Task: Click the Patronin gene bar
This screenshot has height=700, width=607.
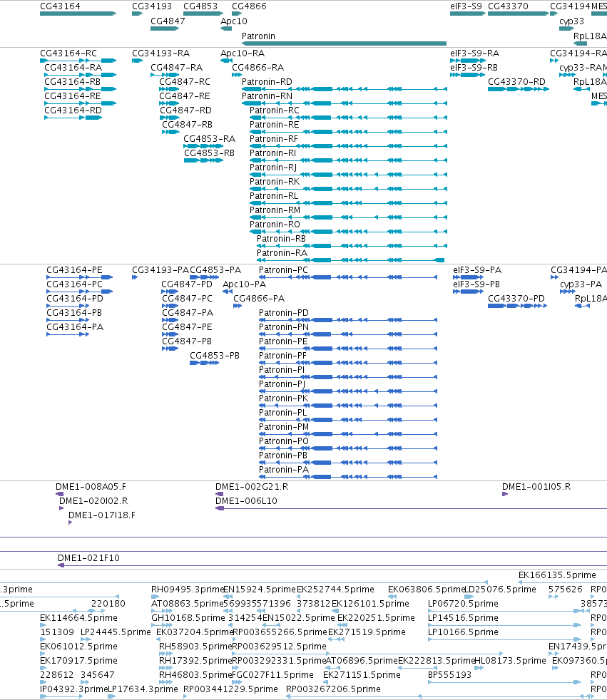Action: pos(344,43)
